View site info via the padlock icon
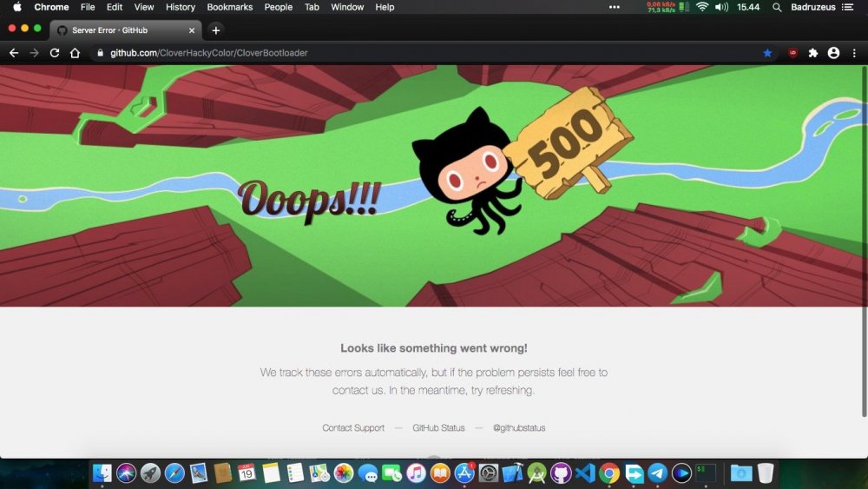The image size is (868, 489). click(x=100, y=53)
